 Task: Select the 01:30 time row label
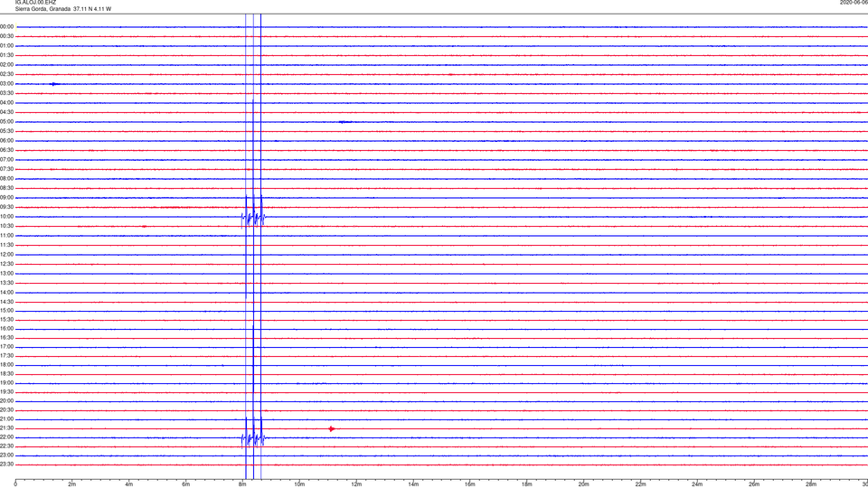[x=6, y=55]
